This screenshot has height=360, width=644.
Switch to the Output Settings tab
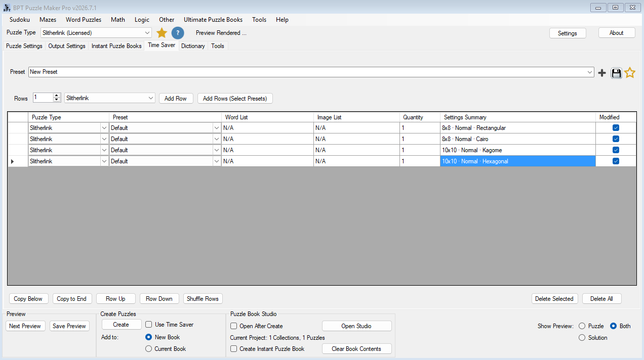[x=67, y=46]
